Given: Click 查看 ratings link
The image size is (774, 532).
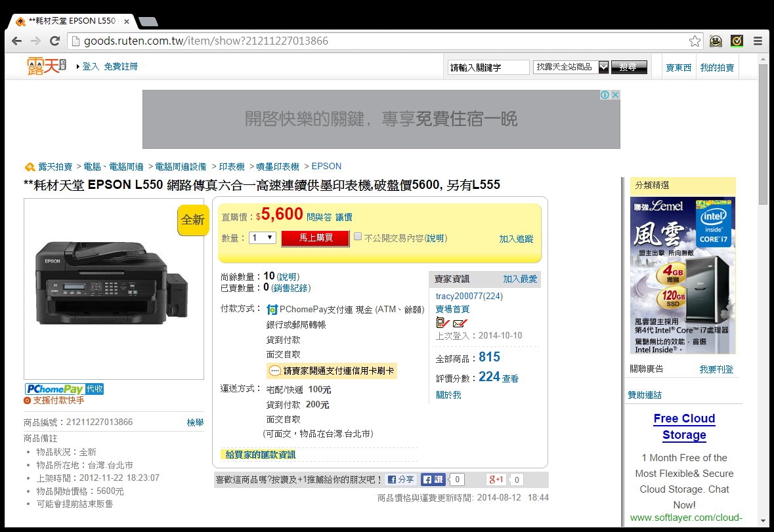Looking at the screenshot, I should 510,379.
